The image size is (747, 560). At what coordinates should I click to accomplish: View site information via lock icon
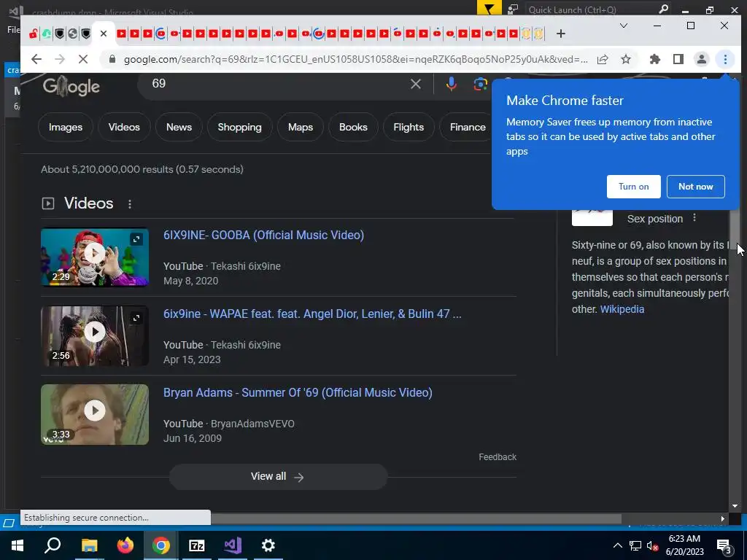[112, 59]
